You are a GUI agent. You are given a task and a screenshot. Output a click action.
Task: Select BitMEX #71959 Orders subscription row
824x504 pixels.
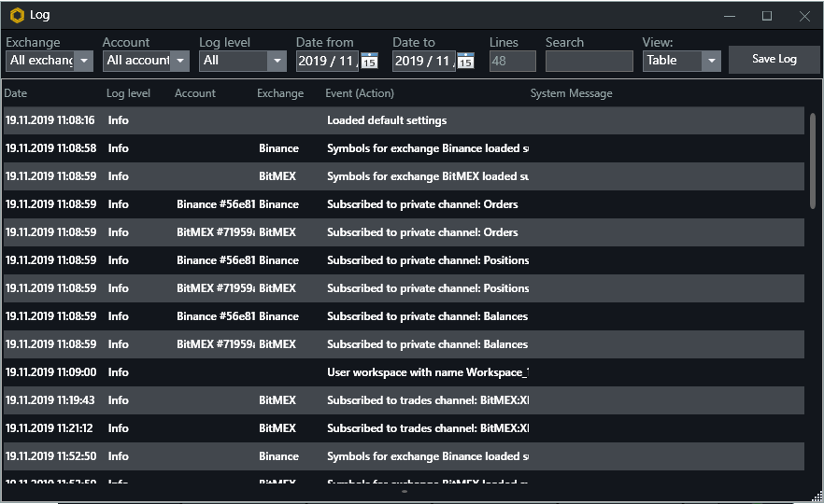(x=404, y=232)
